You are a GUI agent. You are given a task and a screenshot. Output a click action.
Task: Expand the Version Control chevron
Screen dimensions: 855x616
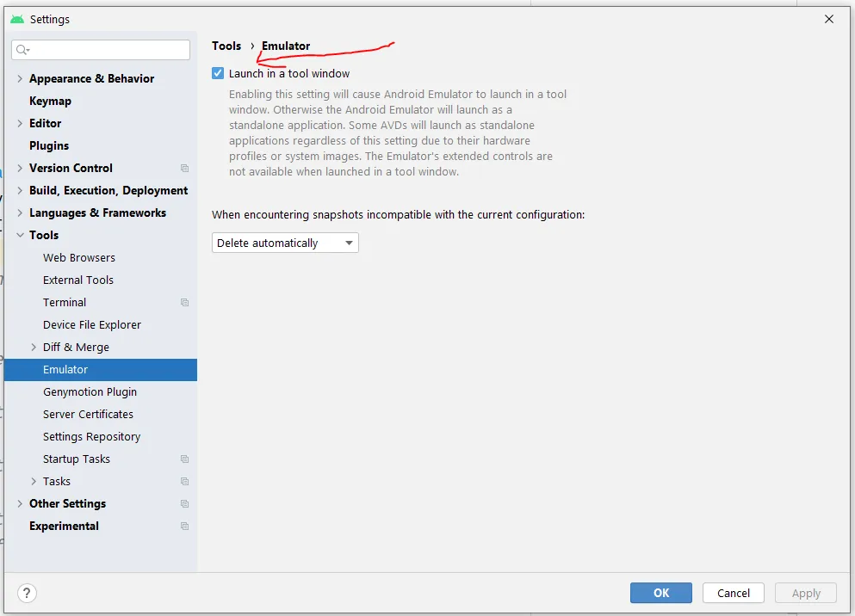[x=20, y=168]
